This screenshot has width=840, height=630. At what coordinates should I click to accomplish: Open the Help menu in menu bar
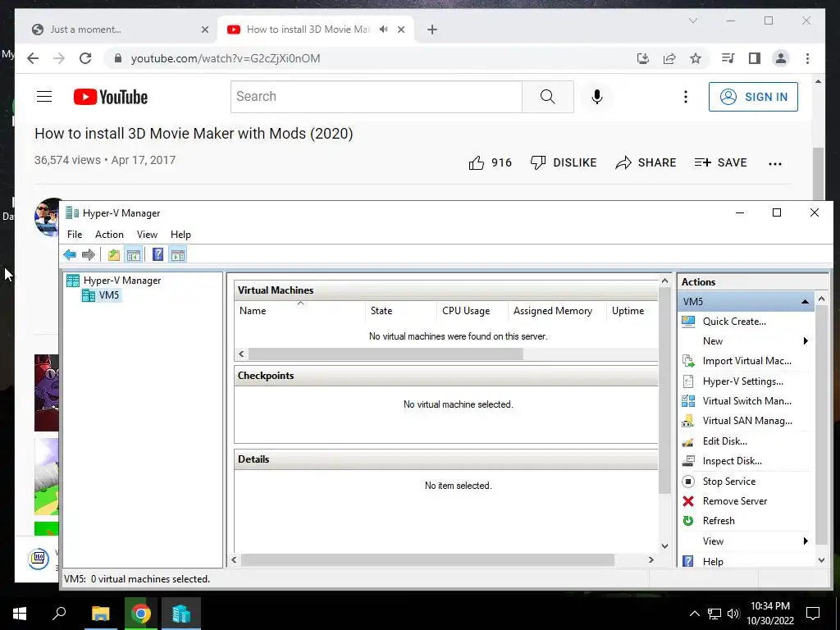pos(180,235)
